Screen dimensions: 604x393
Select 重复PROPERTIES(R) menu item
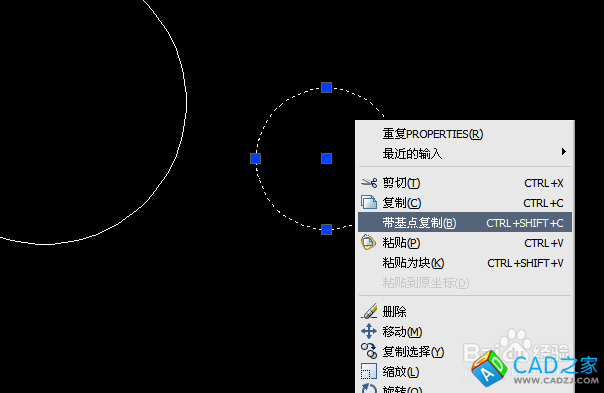click(x=433, y=134)
